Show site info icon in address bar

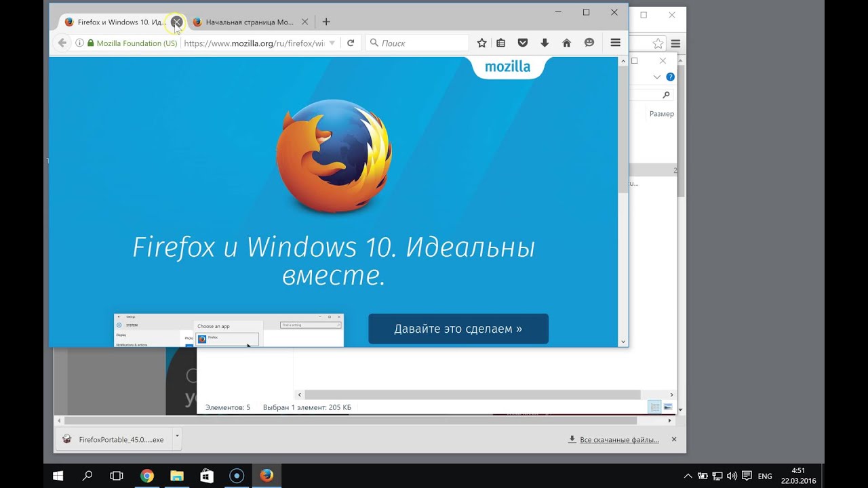coord(79,43)
